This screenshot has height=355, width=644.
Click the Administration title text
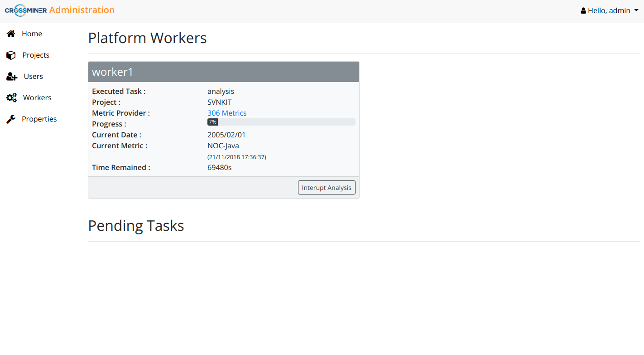click(82, 10)
